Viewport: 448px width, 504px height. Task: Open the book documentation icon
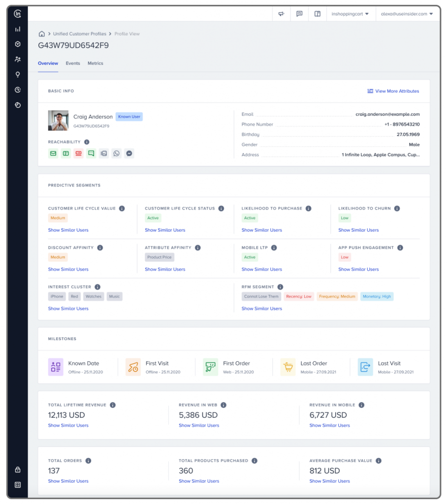[318, 14]
